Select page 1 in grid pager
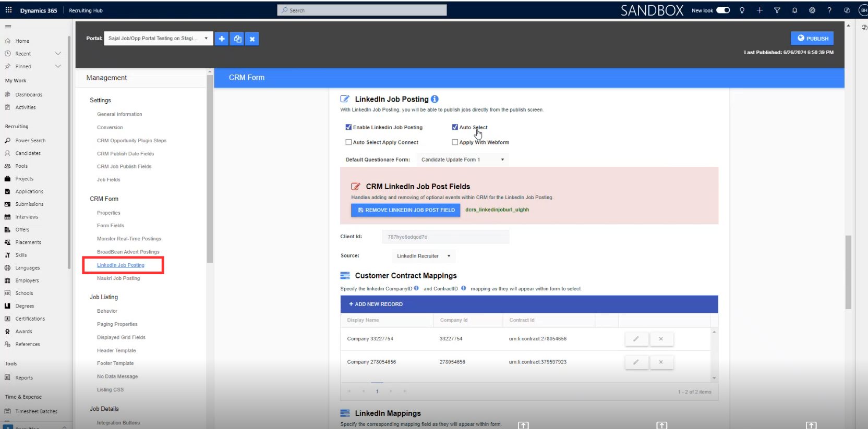868x429 pixels. [x=377, y=391]
